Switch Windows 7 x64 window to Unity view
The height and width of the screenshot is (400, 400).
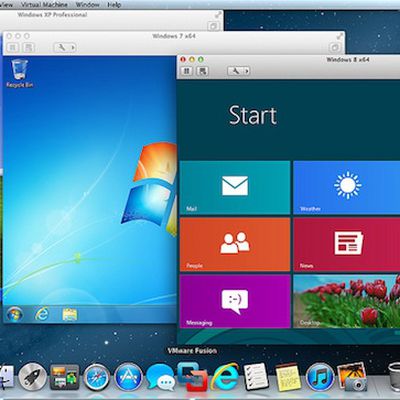click(335, 47)
